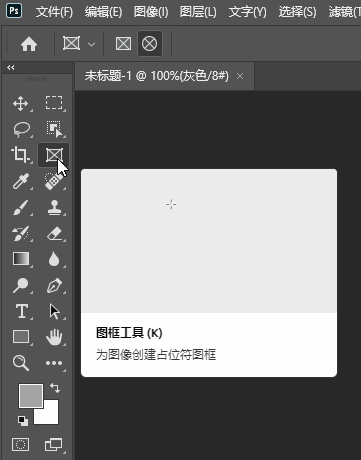Viewport: 361px width, 460px height.
Task: Select the Pen tool
Action: coord(54,286)
